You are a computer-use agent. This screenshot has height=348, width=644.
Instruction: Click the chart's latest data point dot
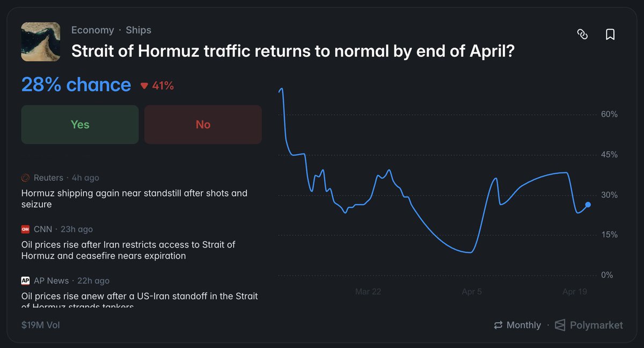coord(588,205)
